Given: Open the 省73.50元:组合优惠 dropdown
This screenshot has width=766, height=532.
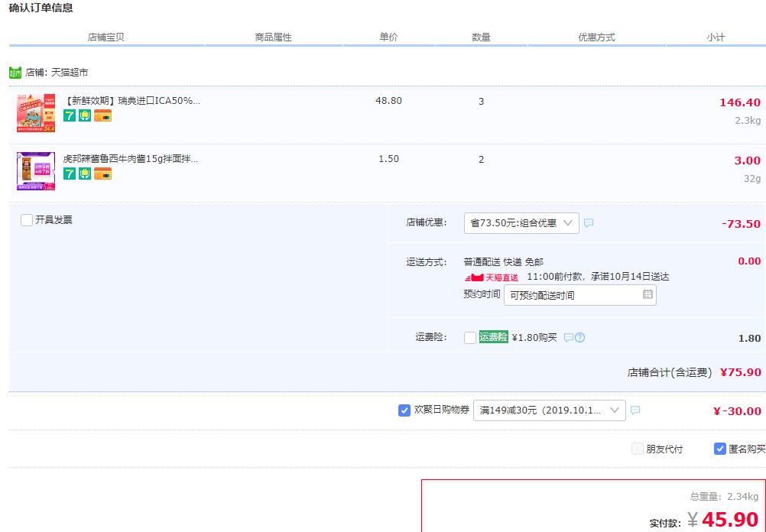Looking at the screenshot, I should click(521, 223).
